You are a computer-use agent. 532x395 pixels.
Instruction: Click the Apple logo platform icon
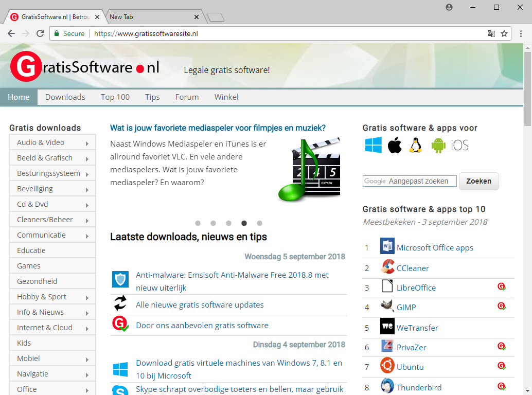395,145
